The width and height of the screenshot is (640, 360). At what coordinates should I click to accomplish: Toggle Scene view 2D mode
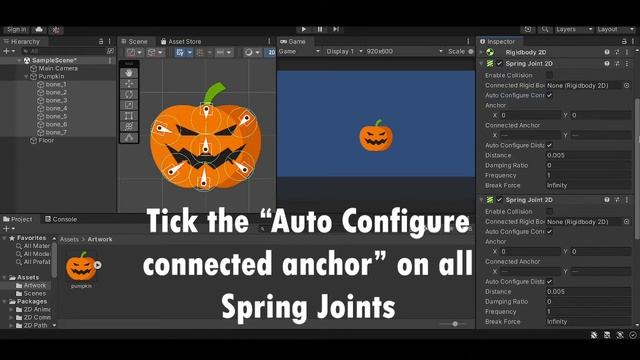click(271, 52)
